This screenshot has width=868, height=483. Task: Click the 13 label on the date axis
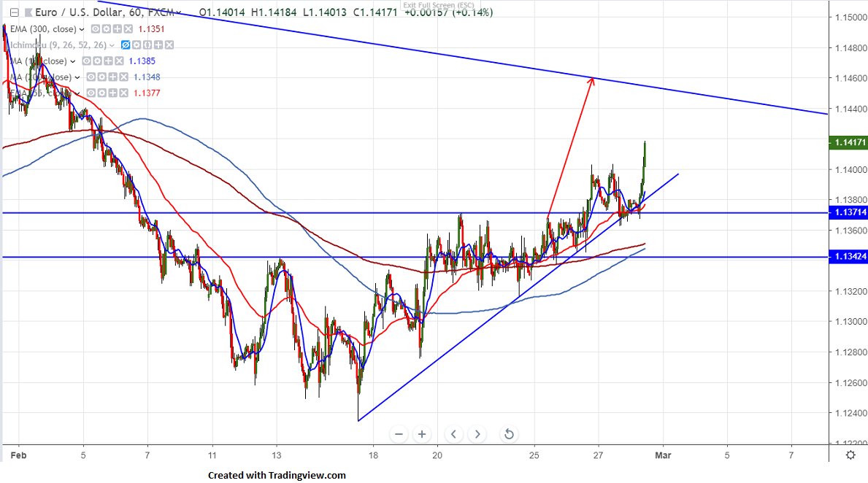(276, 455)
